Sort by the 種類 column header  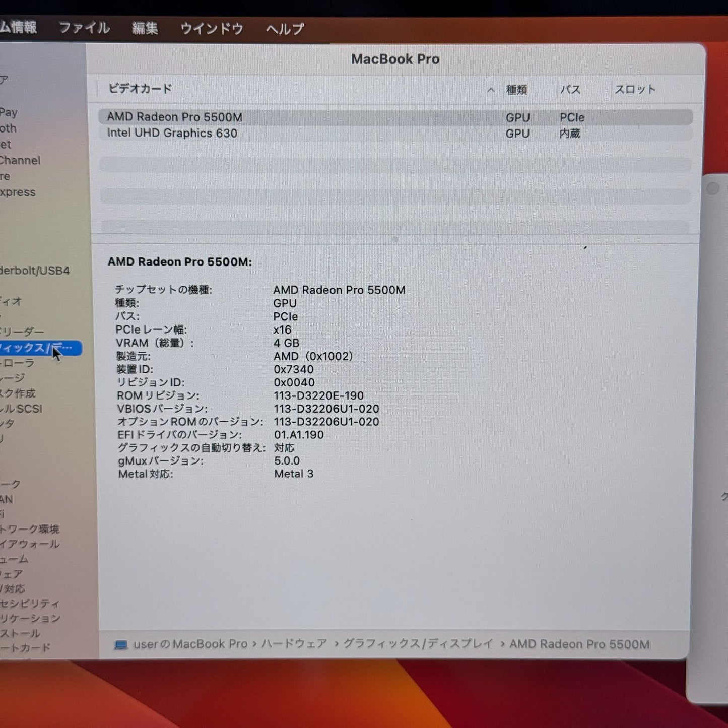coord(516,90)
